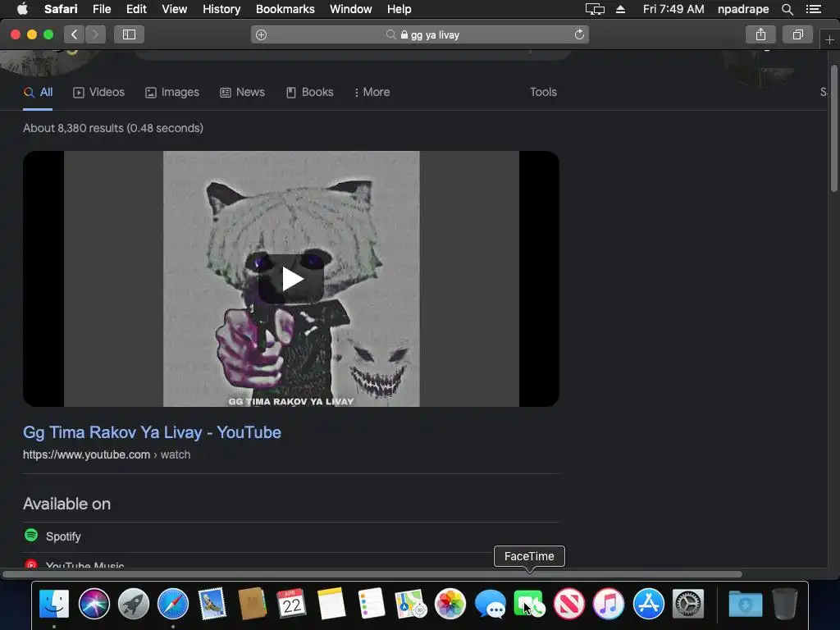Open App Store from the Dock
Image resolution: width=840 pixels, height=630 pixels.
pyautogui.click(x=648, y=604)
